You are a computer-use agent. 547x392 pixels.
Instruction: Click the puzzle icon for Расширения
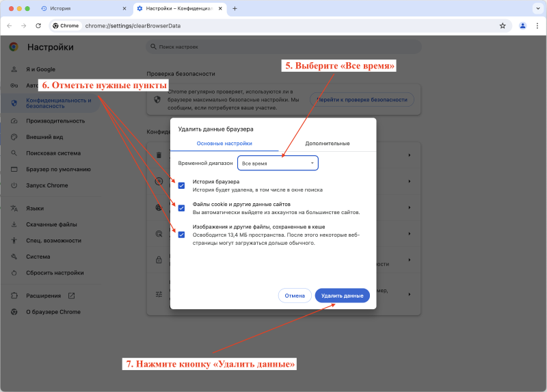tap(14, 296)
